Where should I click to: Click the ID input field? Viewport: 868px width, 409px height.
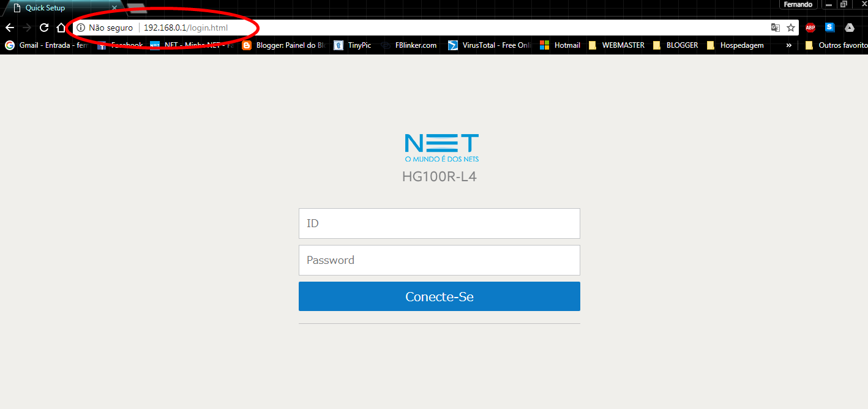(439, 223)
